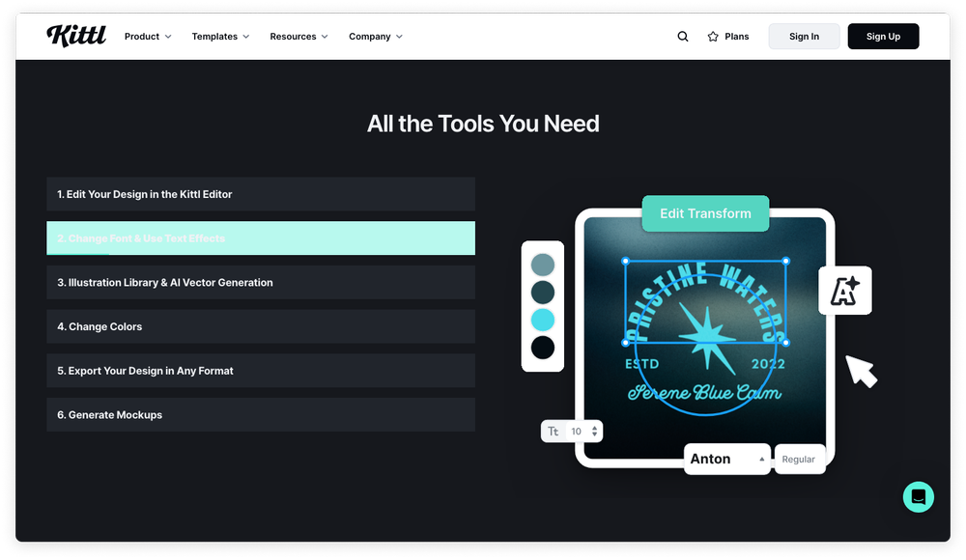The width and height of the screenshot is (966, 560).
Task: Click the Kittl logo
Action: [x=76, y=36]
